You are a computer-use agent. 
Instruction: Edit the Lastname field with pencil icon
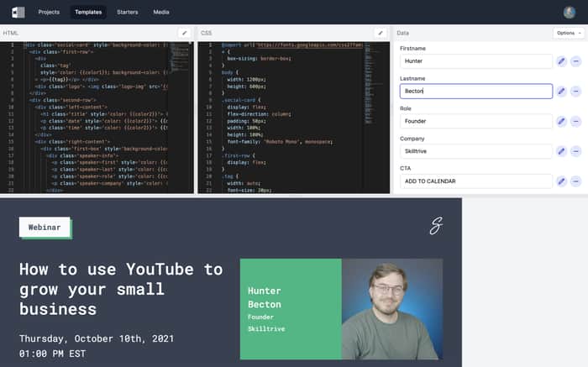pyautogui.click(x=561, y=91)
